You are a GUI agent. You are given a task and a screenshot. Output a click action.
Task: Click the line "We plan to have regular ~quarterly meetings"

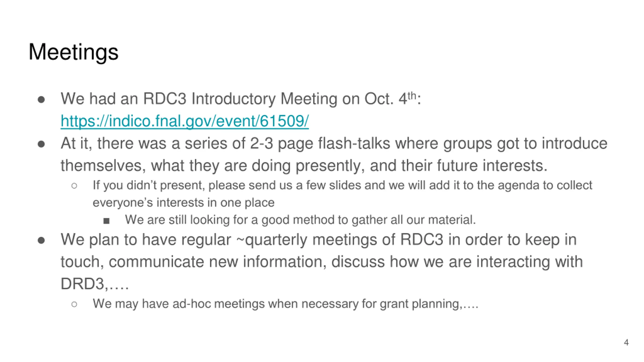(318, 240)
